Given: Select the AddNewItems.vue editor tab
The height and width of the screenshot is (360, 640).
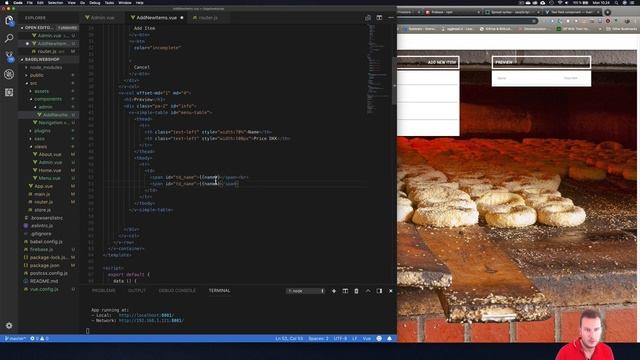Looking at the screenshot, I should [157, 18].
